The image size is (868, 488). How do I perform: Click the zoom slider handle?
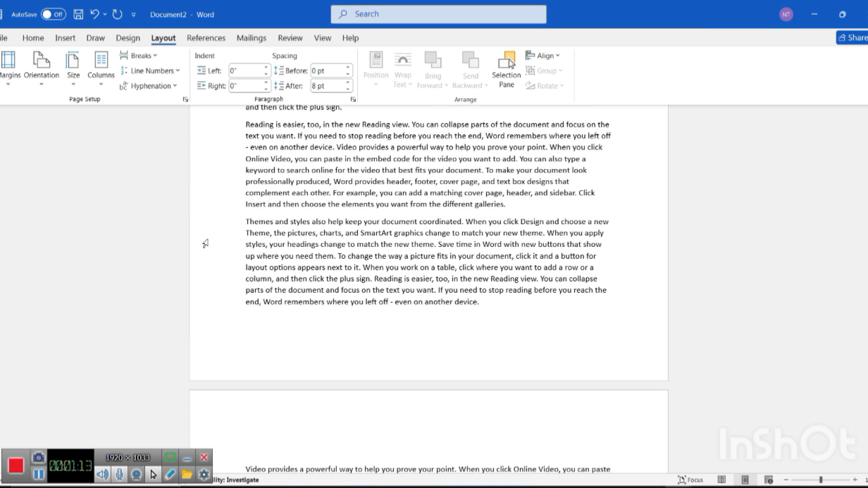click(x=821, y=480)
